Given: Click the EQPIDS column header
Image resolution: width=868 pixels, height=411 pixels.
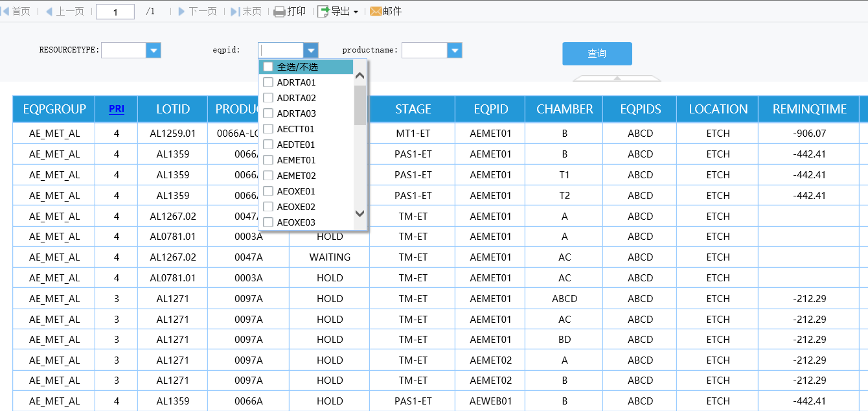Looking at the screenshot, I should click(641, 109).
